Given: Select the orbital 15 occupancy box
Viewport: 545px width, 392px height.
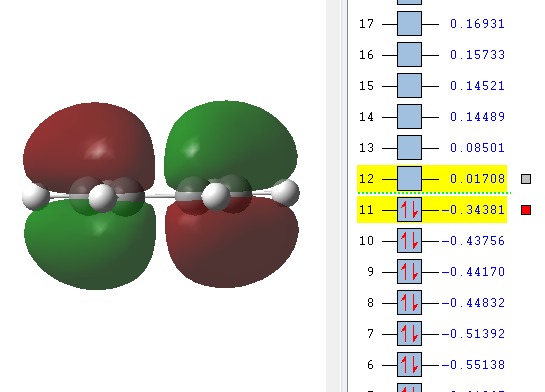Looking at the screenshot, I should pyautogui.click(x=409, y=85).
